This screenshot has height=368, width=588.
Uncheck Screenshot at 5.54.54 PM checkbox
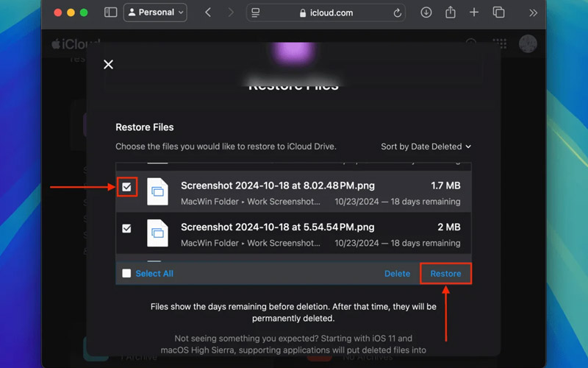(126, 229)
